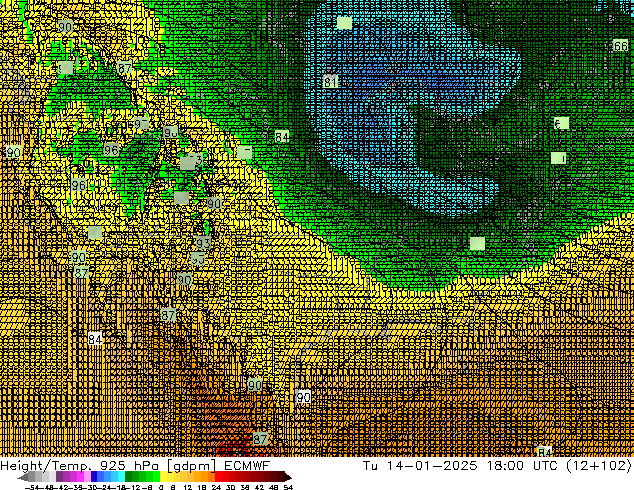Click the "[gdpm]" unit label
Image resolution: width=634 pixels, height=490 pixels.
tap(192, 466)
